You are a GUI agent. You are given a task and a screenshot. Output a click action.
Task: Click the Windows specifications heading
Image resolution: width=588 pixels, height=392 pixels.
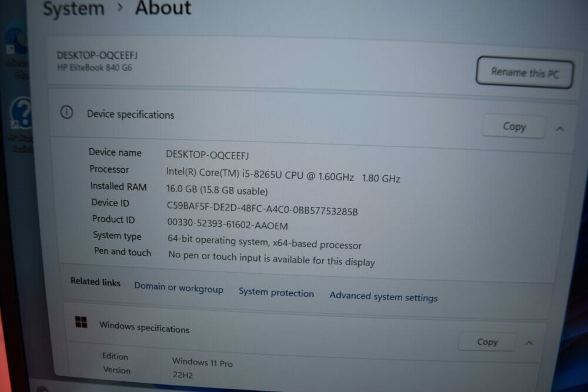click(145, 327)
